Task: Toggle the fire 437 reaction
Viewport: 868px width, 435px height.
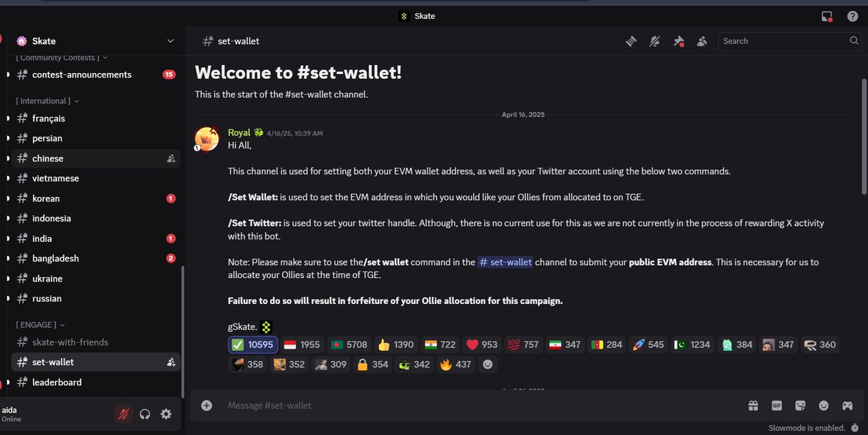Action: pyautogui.click(x=456, y=364)
